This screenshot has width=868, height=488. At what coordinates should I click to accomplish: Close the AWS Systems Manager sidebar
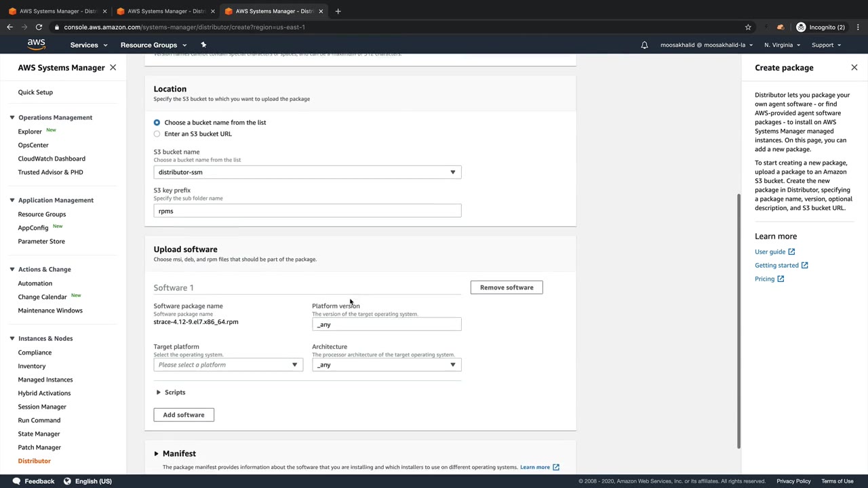click(x=113, y=68)
